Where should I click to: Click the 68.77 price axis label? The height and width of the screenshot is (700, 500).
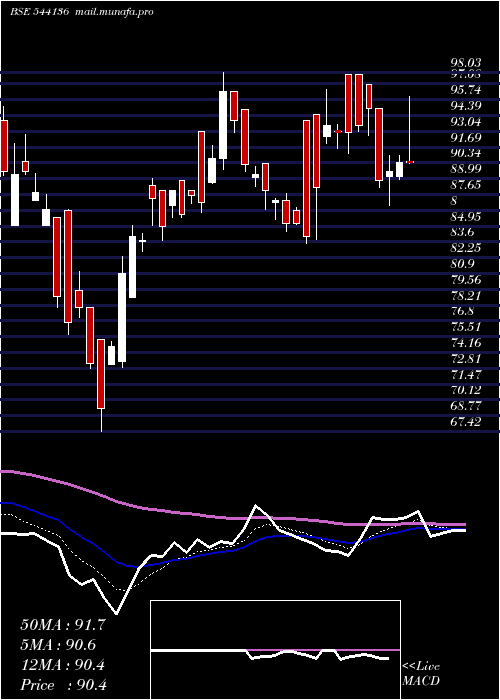(x=465, y=406)
